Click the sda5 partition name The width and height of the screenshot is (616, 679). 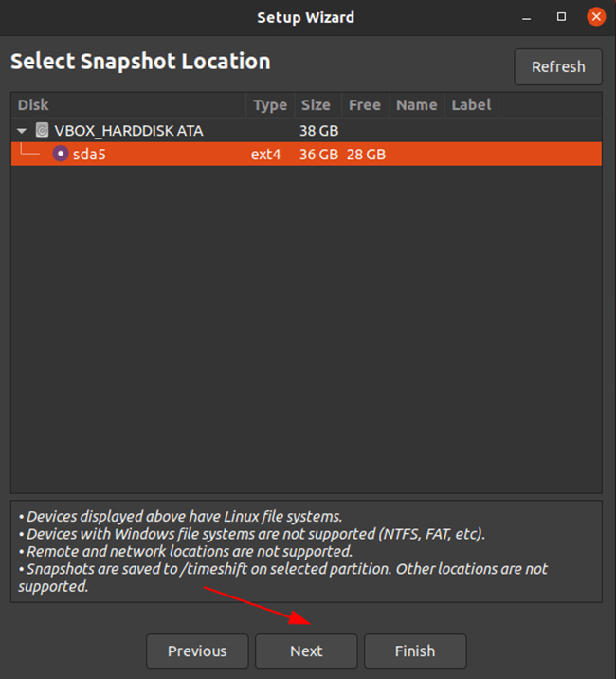click(x=89, y=155)
